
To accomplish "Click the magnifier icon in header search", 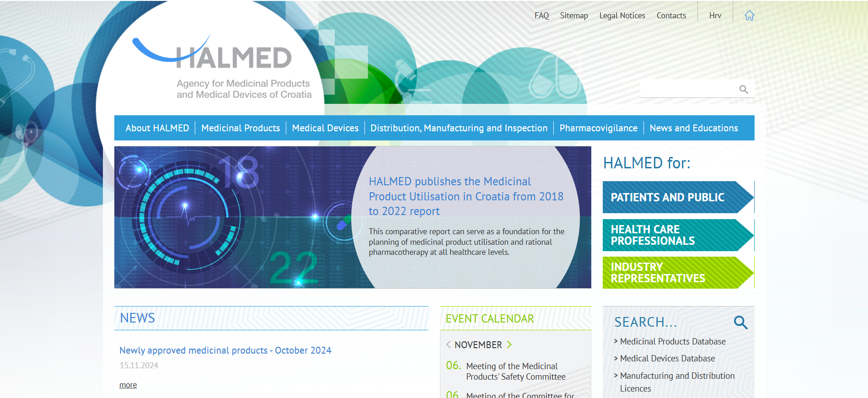I will (744, 89).
